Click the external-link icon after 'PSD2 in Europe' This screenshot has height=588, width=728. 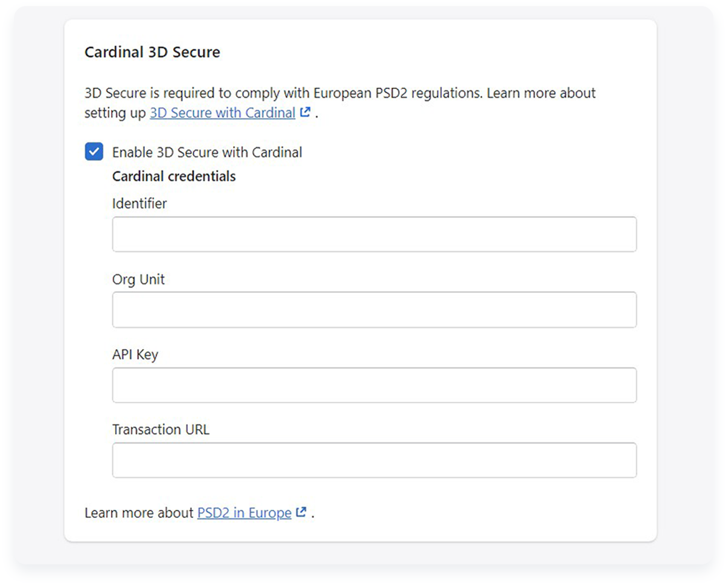tap(302, 512)
